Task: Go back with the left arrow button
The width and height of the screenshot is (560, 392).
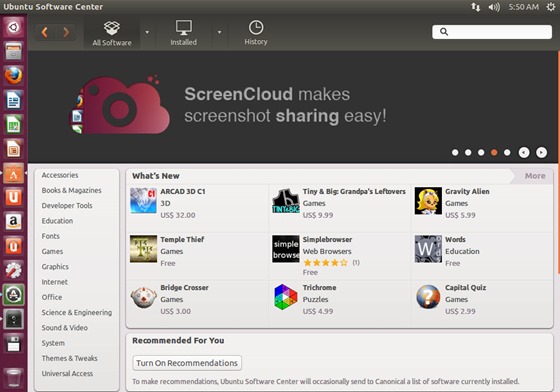Action: click(45, 32)
